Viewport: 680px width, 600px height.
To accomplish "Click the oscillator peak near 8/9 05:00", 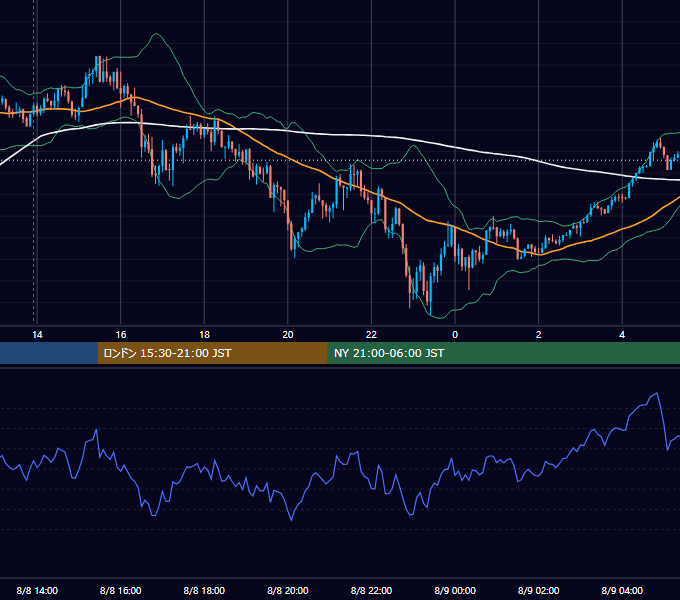I will [x=657, y=393].
